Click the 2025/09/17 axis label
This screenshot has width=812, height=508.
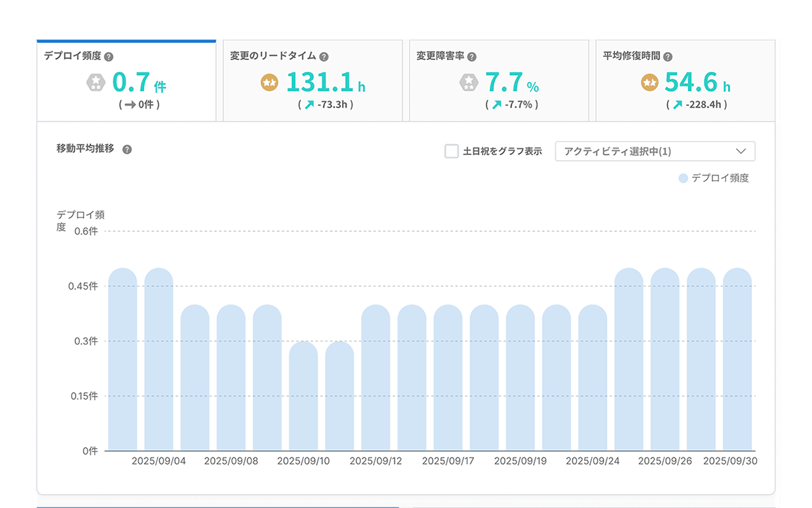(448, 461)
